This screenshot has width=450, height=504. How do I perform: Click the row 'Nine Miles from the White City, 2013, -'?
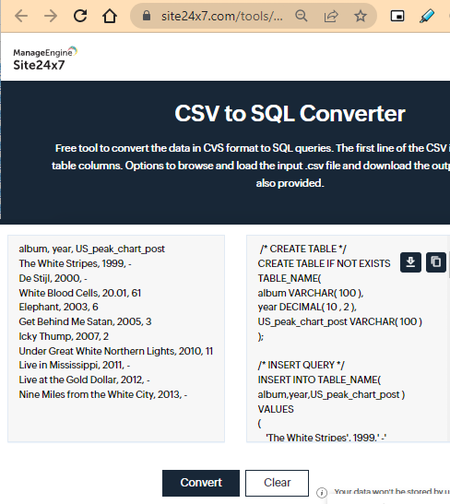pyautogui.click(x=103, y=394)
